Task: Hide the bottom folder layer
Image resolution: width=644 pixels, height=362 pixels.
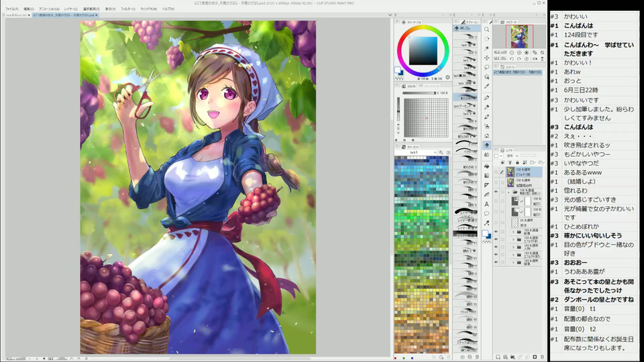Action: (x=496, y=262)
